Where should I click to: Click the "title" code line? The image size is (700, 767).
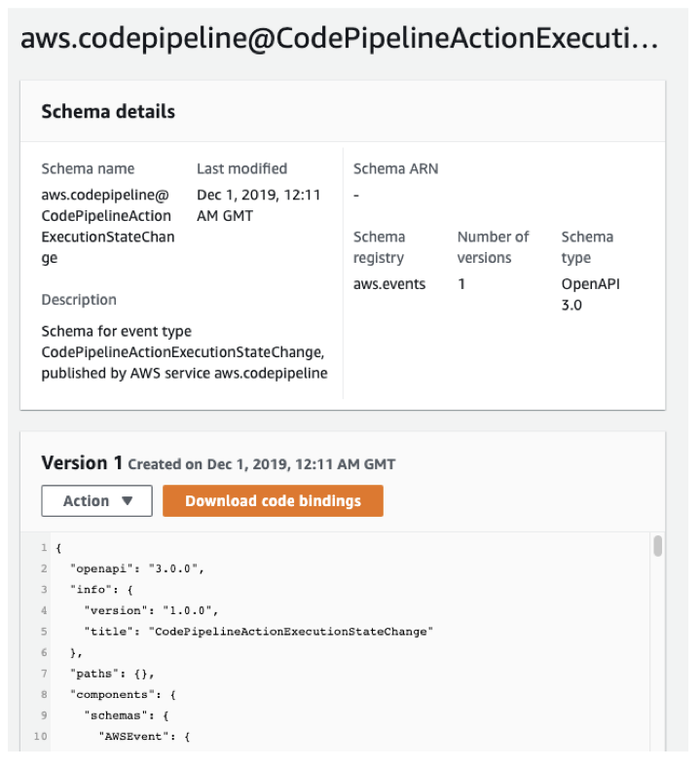(259, 632)
